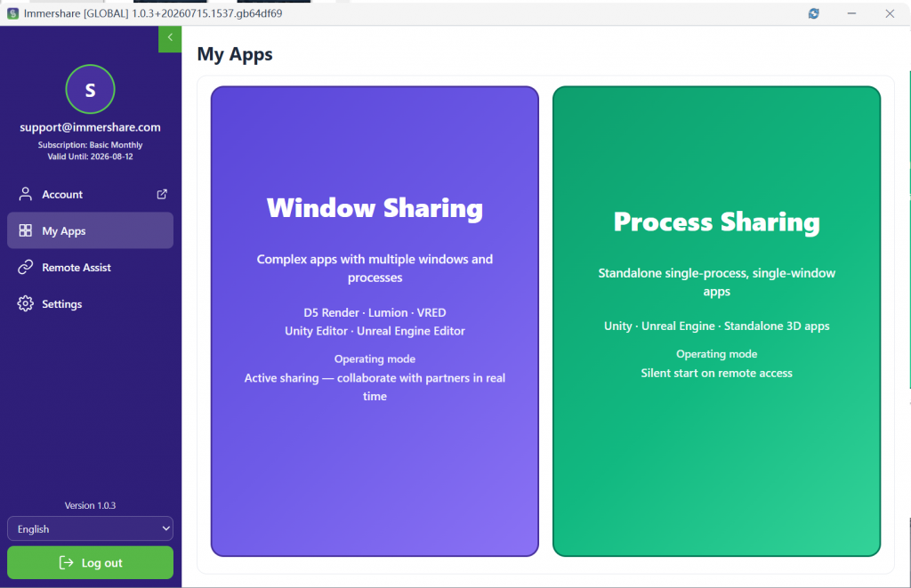Click the round S profile avatar
The height and width of the screenshot is (588, 911).
click(x=90, y=89)
